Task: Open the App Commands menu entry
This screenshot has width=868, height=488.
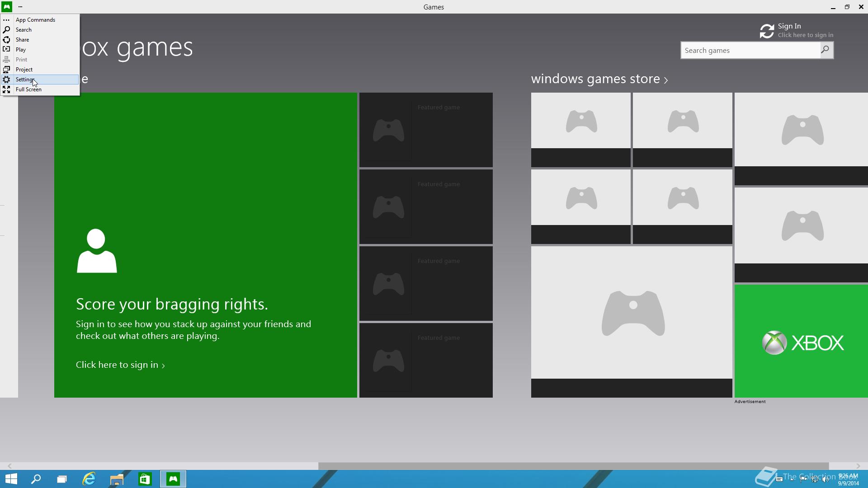Action: (40, 20)
